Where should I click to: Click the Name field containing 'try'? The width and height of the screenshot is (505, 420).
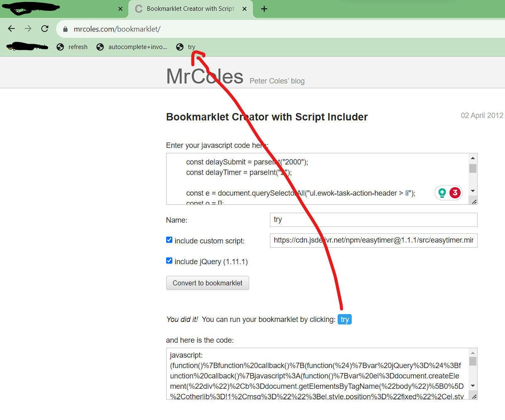[373, 220]
